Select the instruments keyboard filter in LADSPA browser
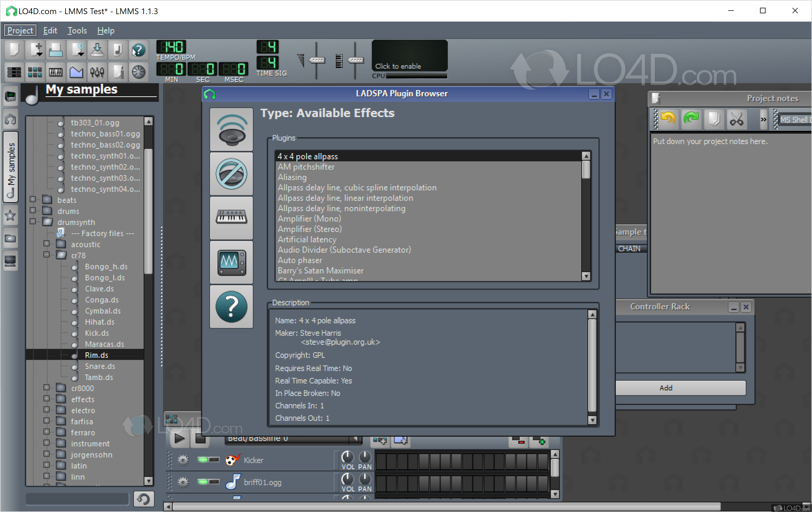 231,218
